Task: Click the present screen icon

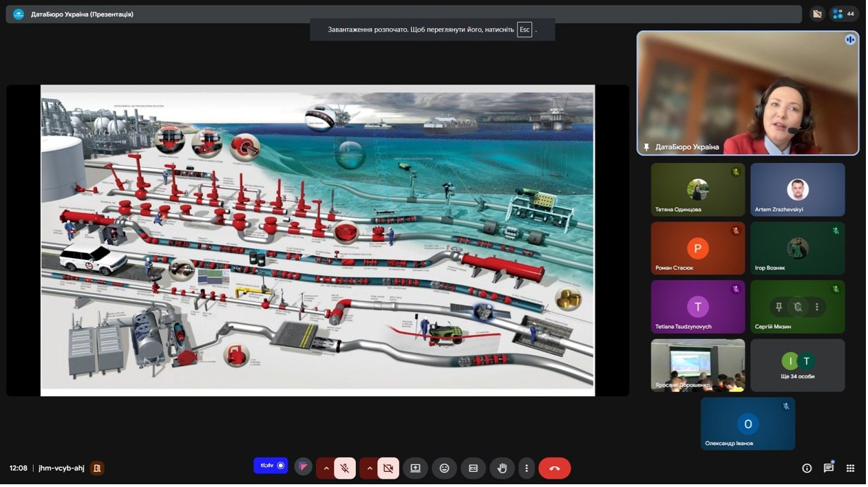Action: (415, 468)
